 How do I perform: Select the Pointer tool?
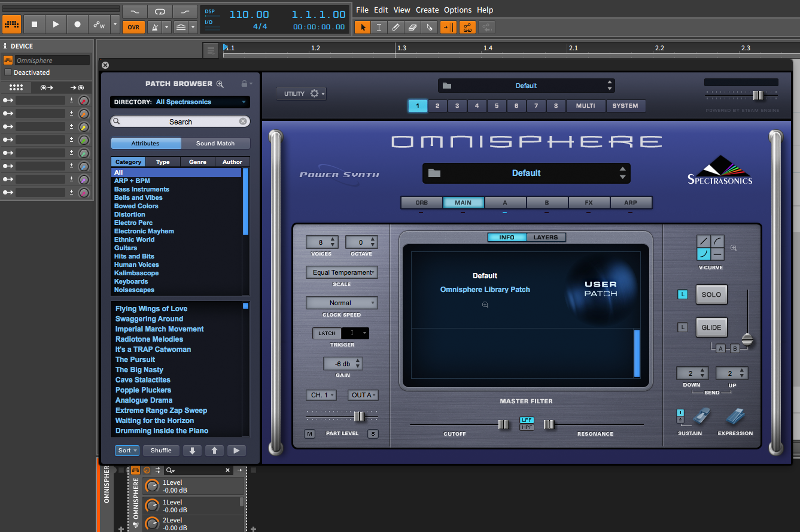point(361,27)
